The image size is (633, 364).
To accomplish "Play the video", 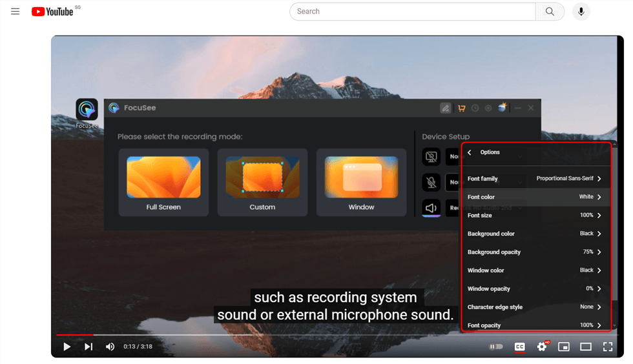I will click(x=67, y=347).
